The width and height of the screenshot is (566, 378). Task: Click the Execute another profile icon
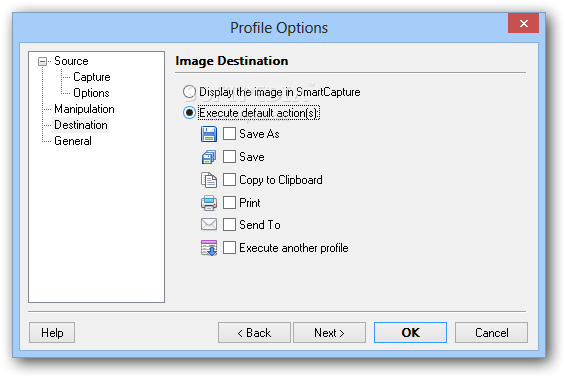[209, 248]
